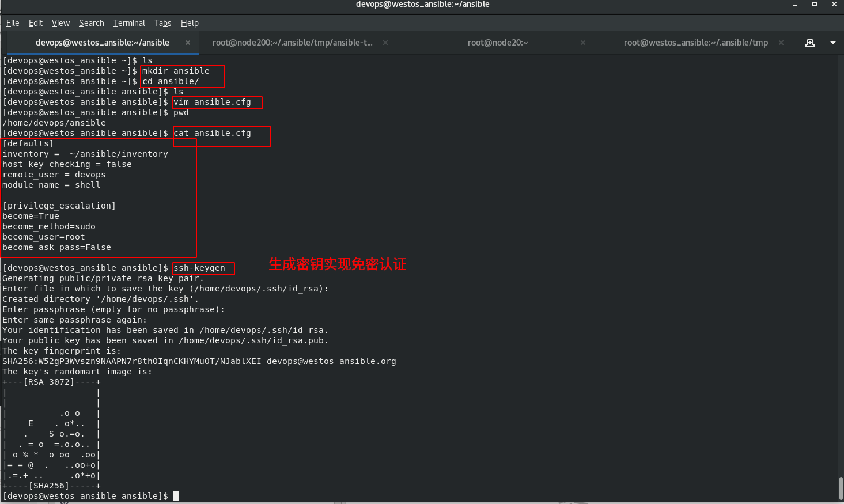Close the terminal window
Viewport: 844px width, 504px height.
tap(834, 4)
